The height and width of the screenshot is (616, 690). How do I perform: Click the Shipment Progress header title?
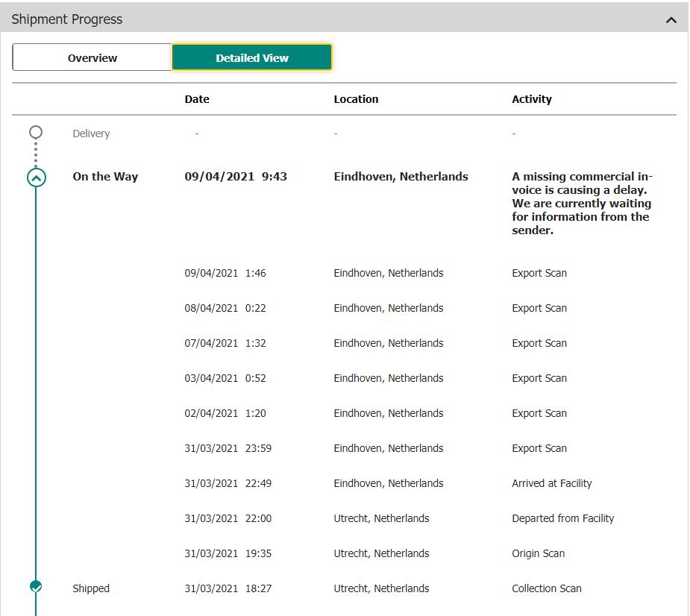(x=67, y=19)
